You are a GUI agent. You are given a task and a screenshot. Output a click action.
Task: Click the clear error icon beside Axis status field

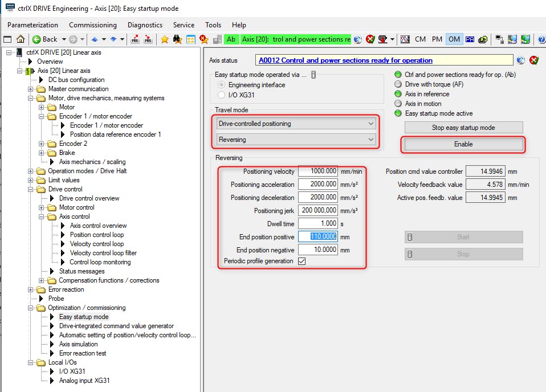(534, 60)
